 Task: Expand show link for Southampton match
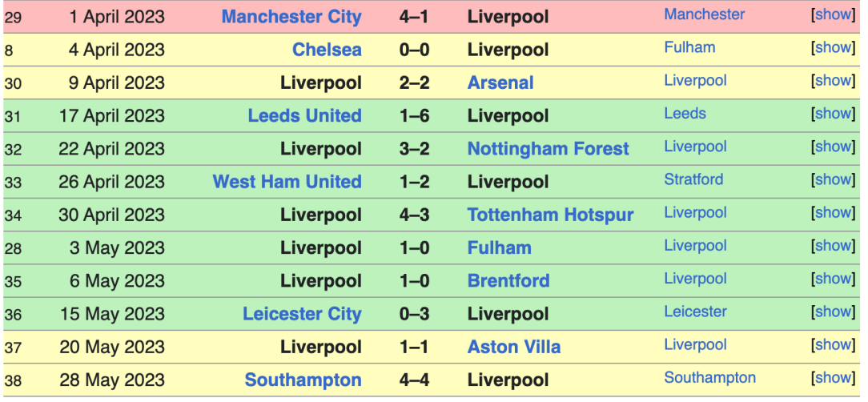click(x=833, y=378)
